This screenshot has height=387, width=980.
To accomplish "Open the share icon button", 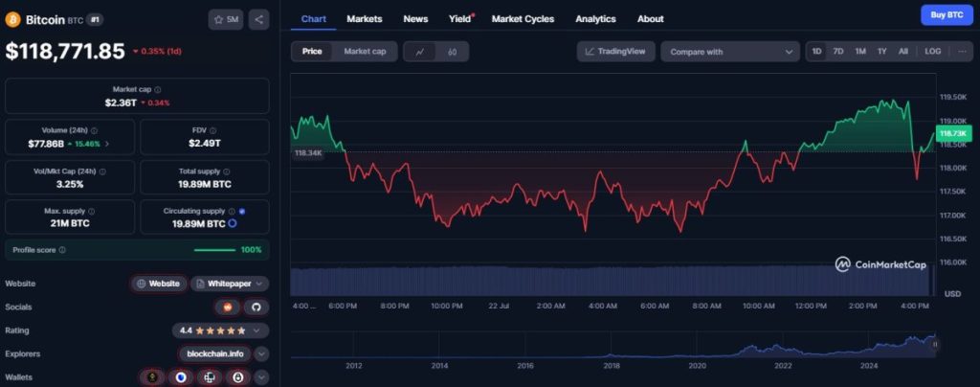I will [258, 20].
